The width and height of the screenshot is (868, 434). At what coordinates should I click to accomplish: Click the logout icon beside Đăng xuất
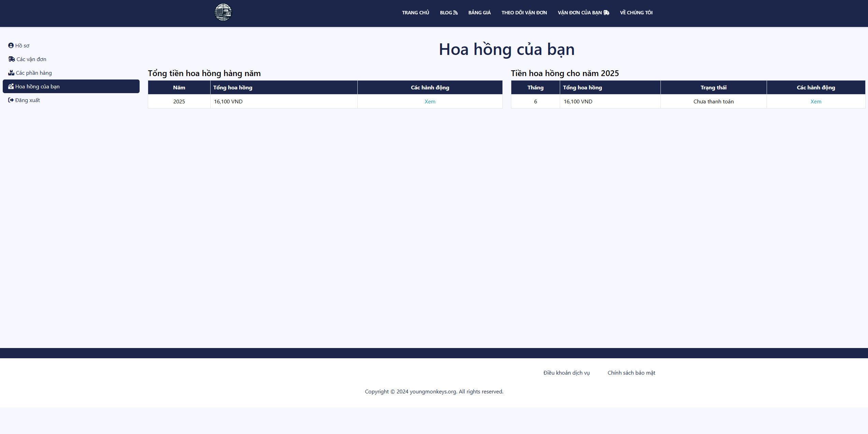click(x=11, y=100)
